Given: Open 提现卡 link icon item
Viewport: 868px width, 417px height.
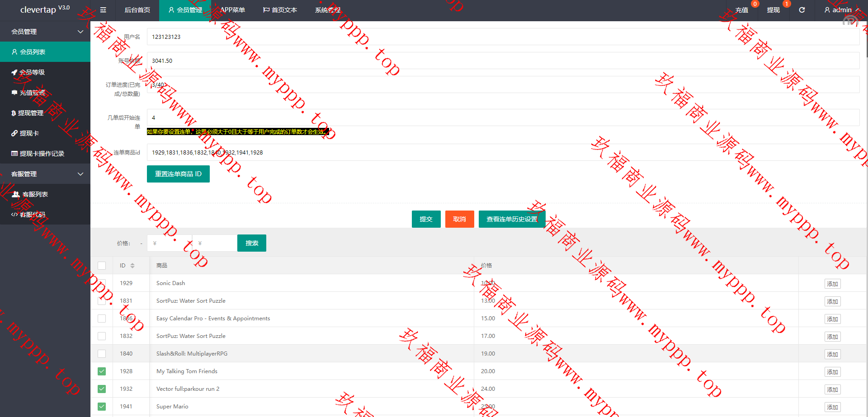Looking at the screenshot, I should (29, 133).
